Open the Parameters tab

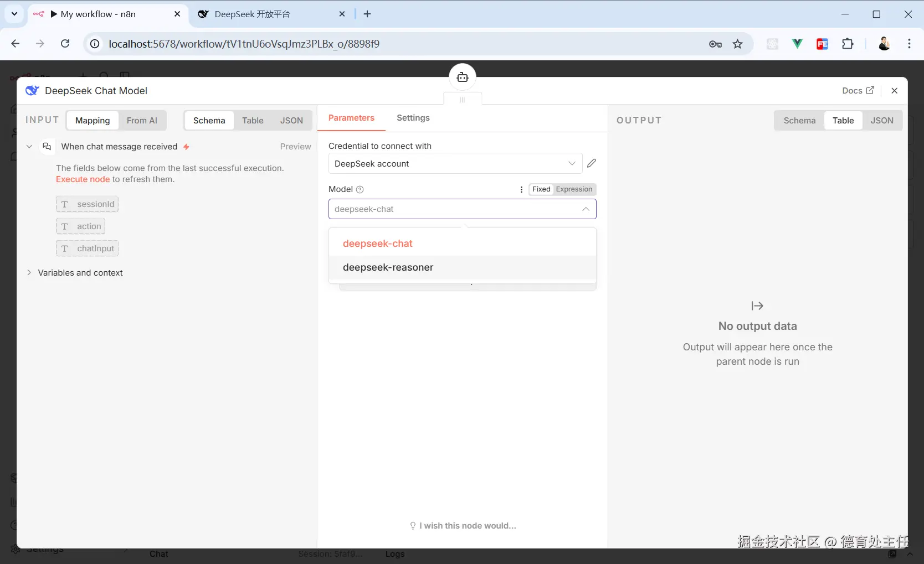(351, 118)
